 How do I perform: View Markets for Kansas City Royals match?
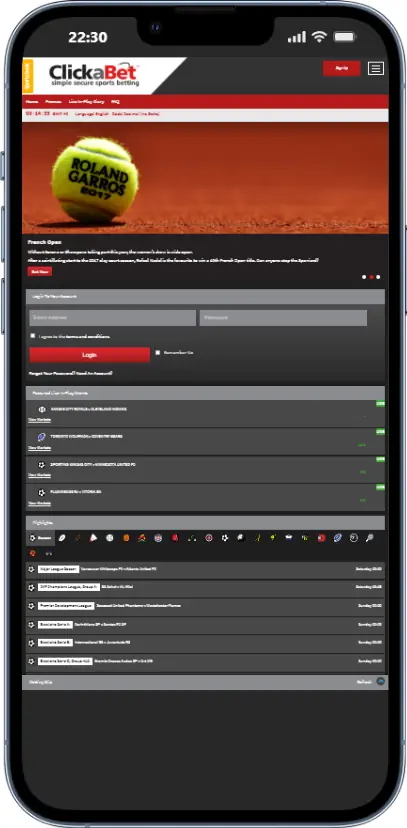tap(40, 420)
